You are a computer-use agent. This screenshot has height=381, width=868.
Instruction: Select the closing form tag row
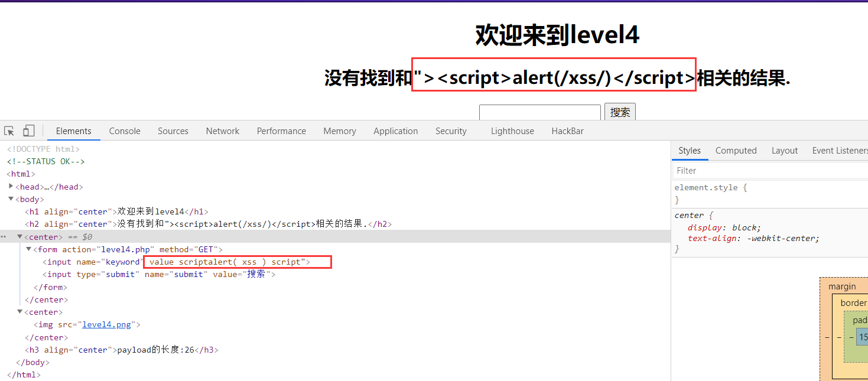click(50, 287)
